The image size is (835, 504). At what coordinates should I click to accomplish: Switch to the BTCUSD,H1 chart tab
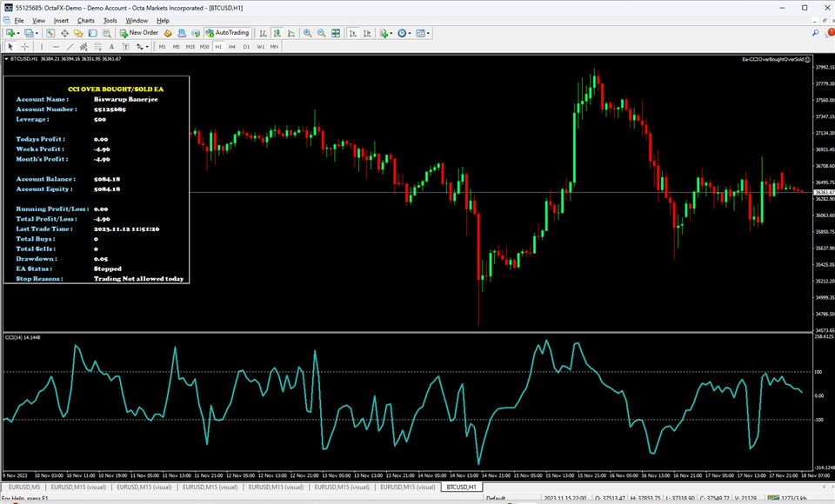coord(461,487)
